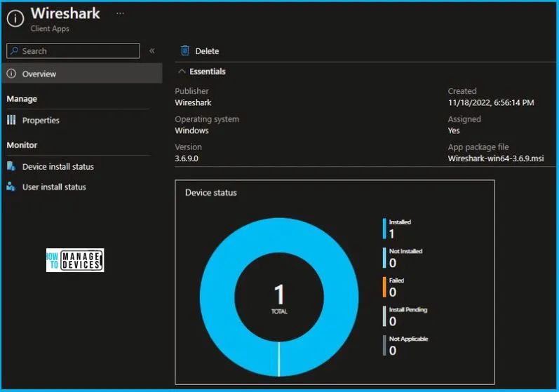Image resolution: width=559 pixels, height=392 pixels.
Task: Click the trash can Delete icon
Action: click(x=185, y=50)
